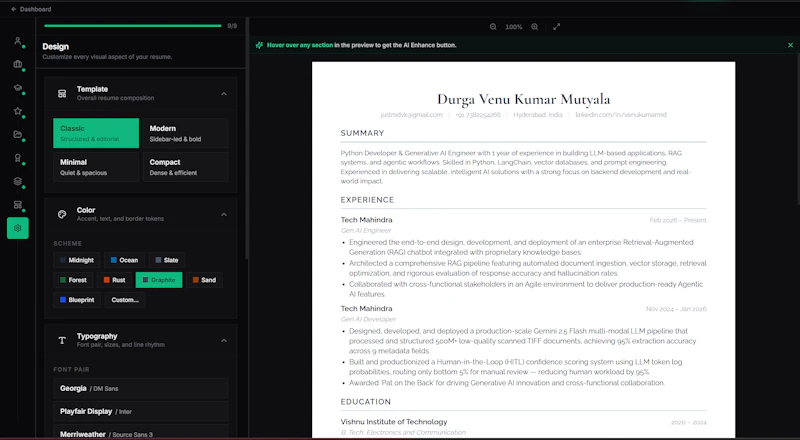Select the active Design gear sidebar icon
The image size is (800, 440).
[18, 228]
